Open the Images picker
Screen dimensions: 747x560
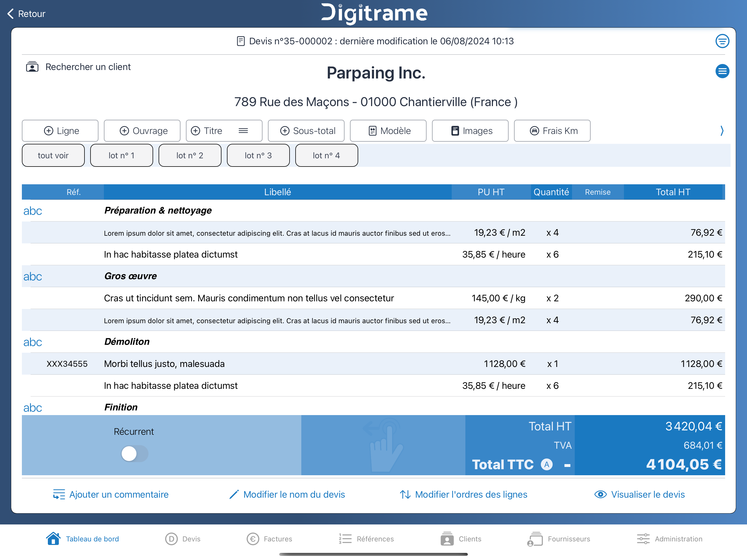(470, 131)
